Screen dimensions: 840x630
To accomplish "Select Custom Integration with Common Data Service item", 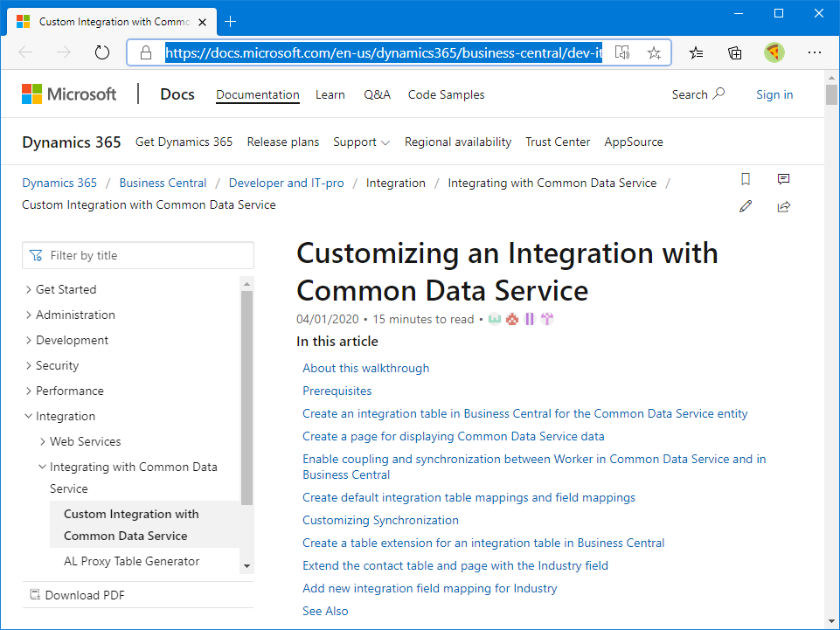I will point(144,524).
